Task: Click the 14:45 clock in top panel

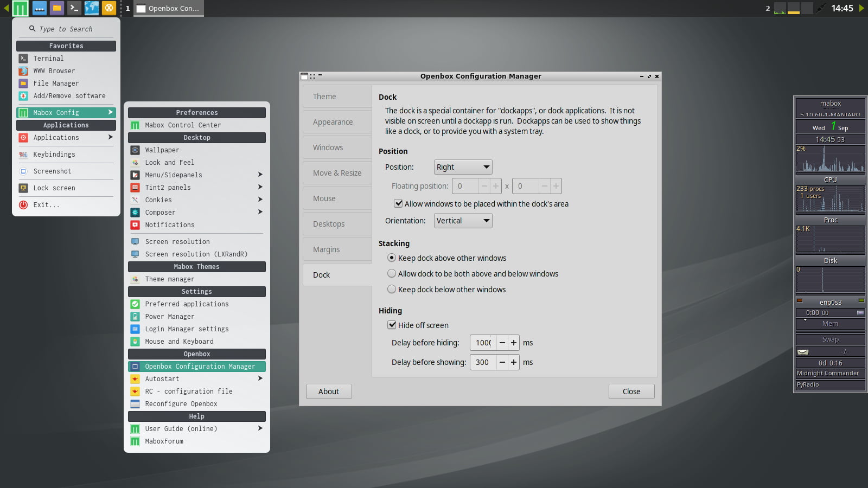Action: tap(842, 8)
